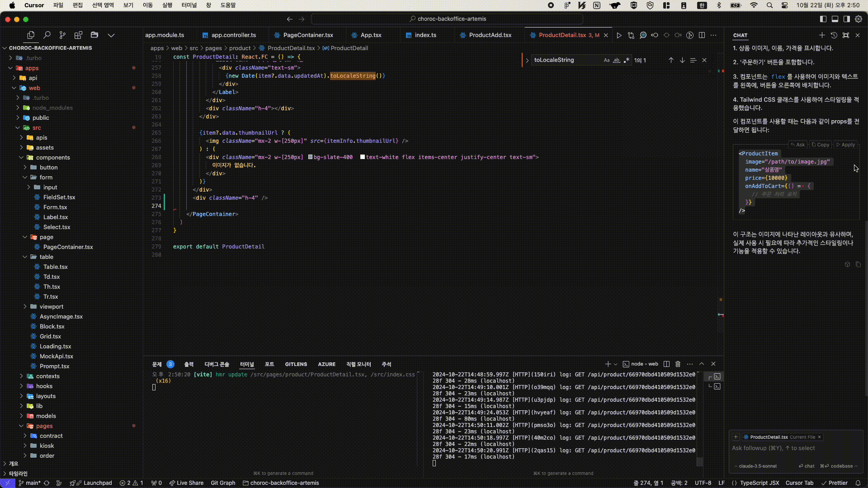Click the bg-slate-400 color swatch
The height and width of the screenshot is (488, 868).
pyautogui.click(x=310, y=157)
